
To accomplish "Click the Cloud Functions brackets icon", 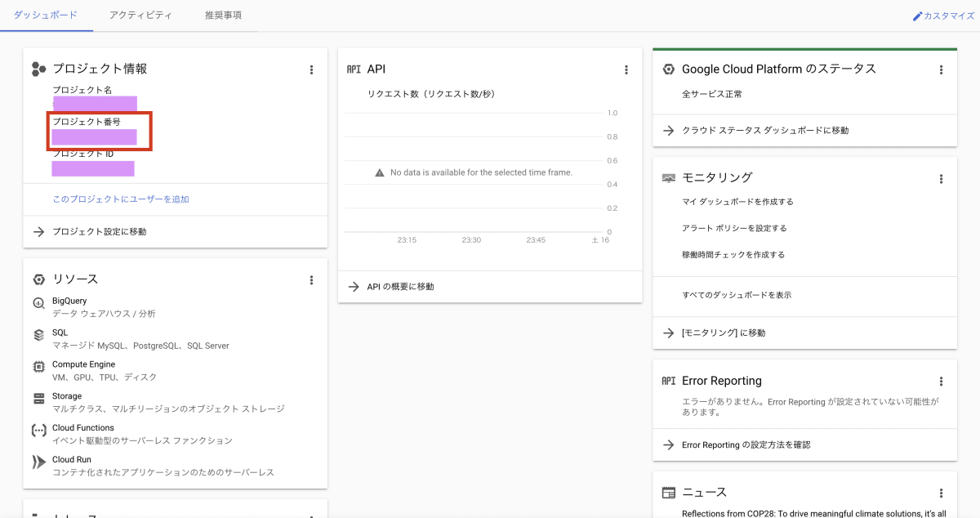I will click(38, 431).
